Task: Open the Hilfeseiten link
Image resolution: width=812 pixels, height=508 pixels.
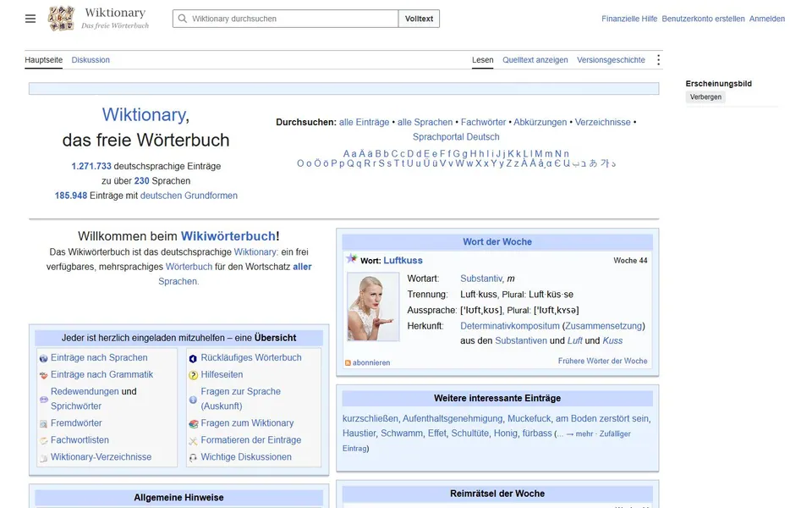Action: tap(222, 375)
